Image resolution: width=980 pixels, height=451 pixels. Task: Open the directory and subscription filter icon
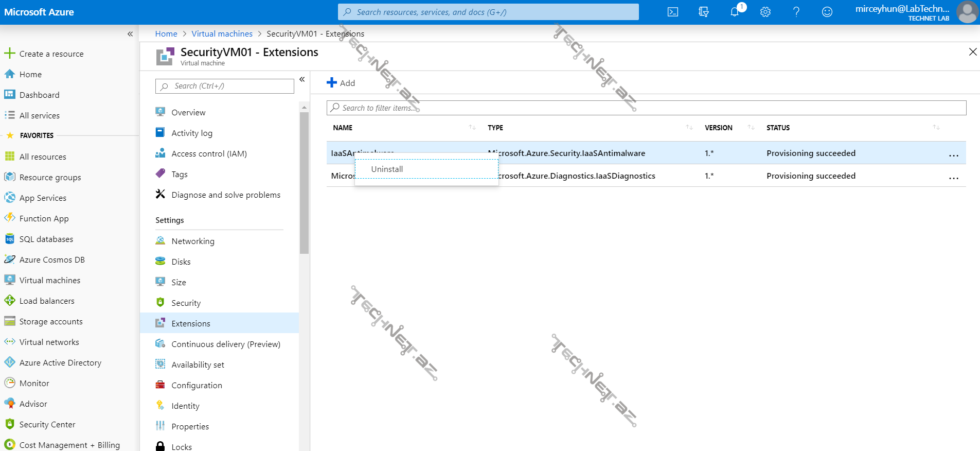704,12
